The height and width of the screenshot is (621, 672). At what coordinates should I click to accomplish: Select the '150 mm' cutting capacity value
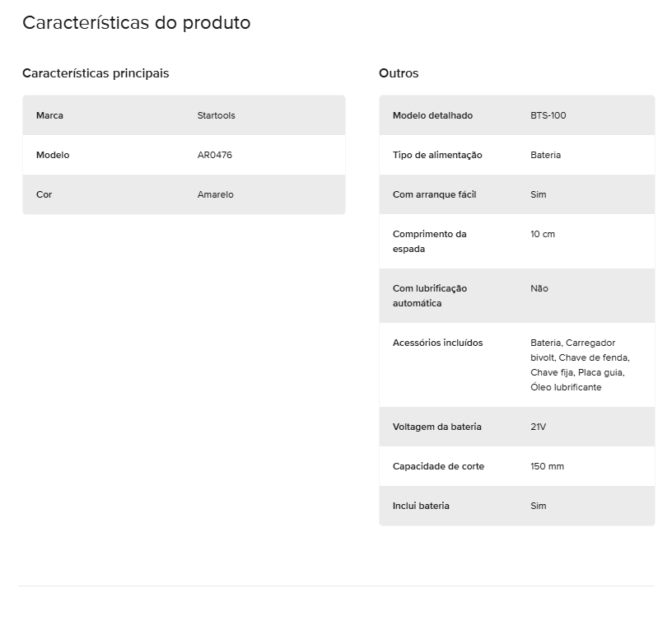click(x=548, y=466)
